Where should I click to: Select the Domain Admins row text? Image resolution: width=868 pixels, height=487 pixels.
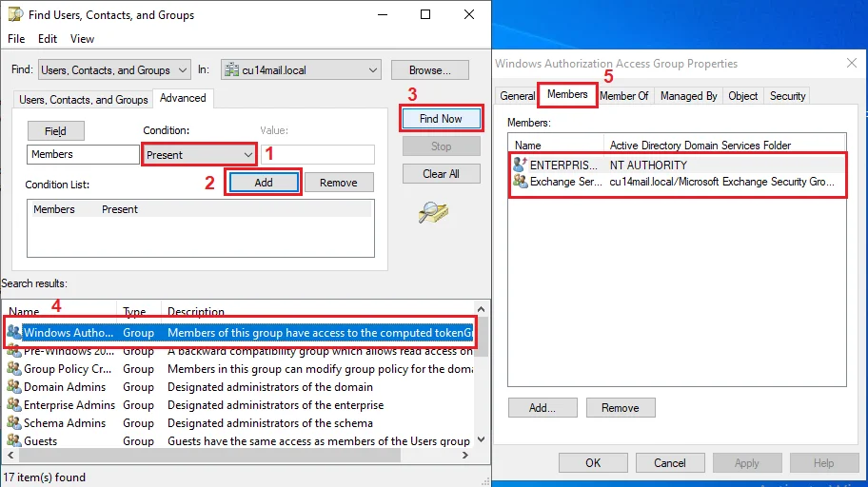pyautogui.click(x=65, y=387)
